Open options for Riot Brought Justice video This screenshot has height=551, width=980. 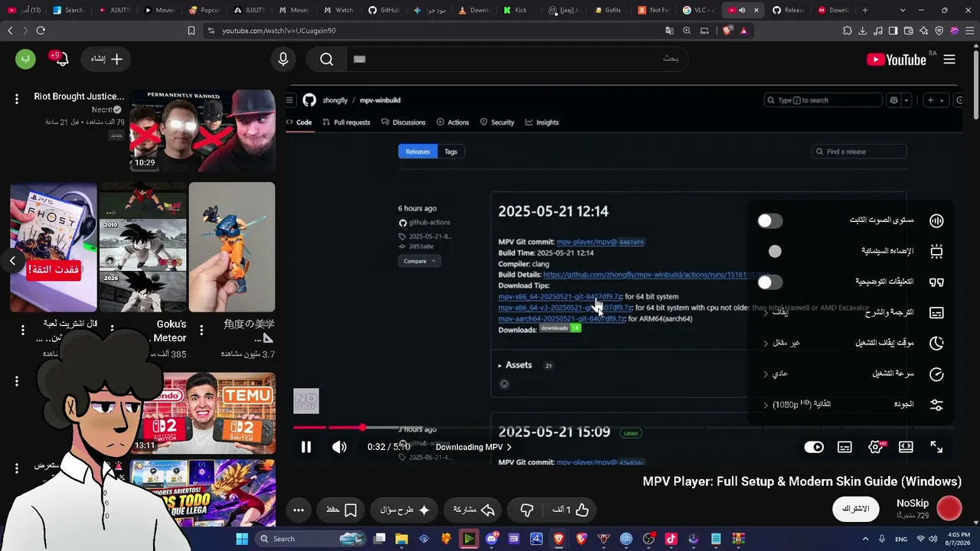tap(17, 99)
